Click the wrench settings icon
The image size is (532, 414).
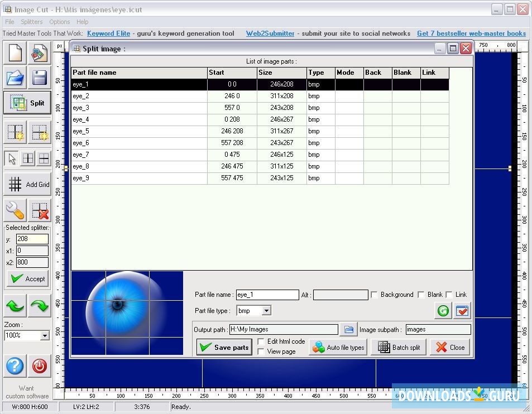tap(15, 210)
